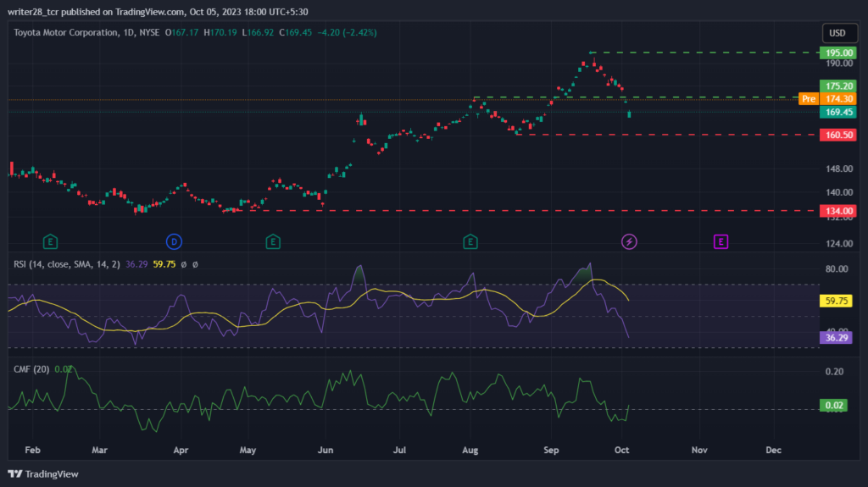Click the earnings 'E' marker near mid-May
The height and width of the screenshot is (487, 868).
[x=273, y=242]
